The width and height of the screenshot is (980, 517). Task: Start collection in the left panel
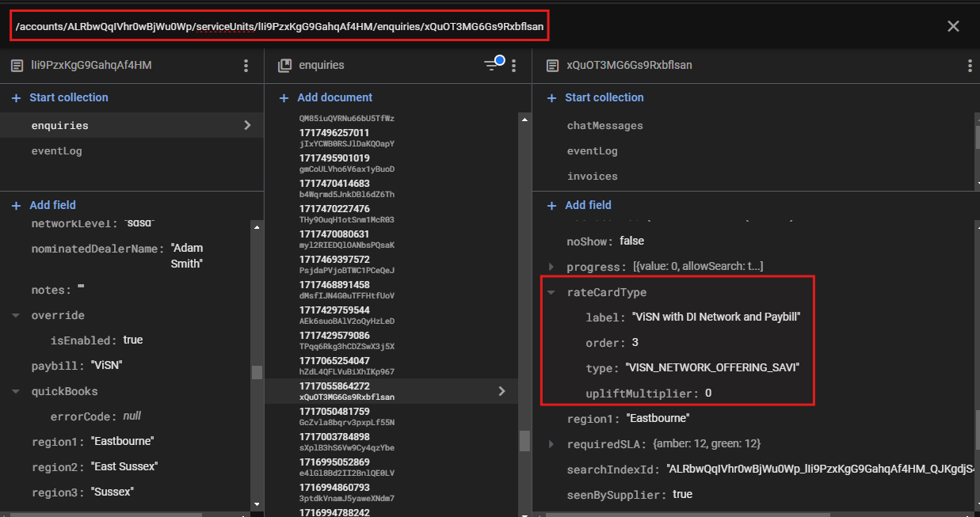(59, 97)
